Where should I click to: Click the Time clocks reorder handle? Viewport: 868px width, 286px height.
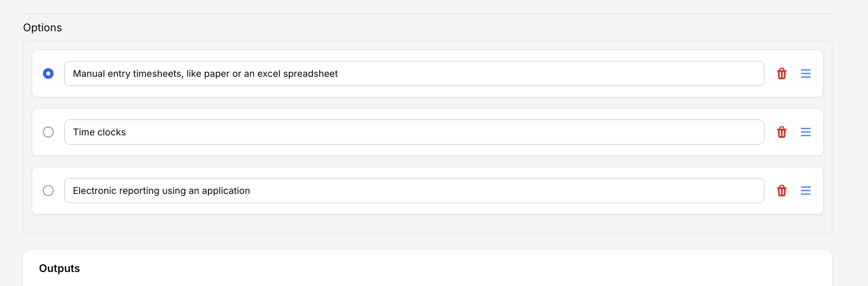coord(805,132)
